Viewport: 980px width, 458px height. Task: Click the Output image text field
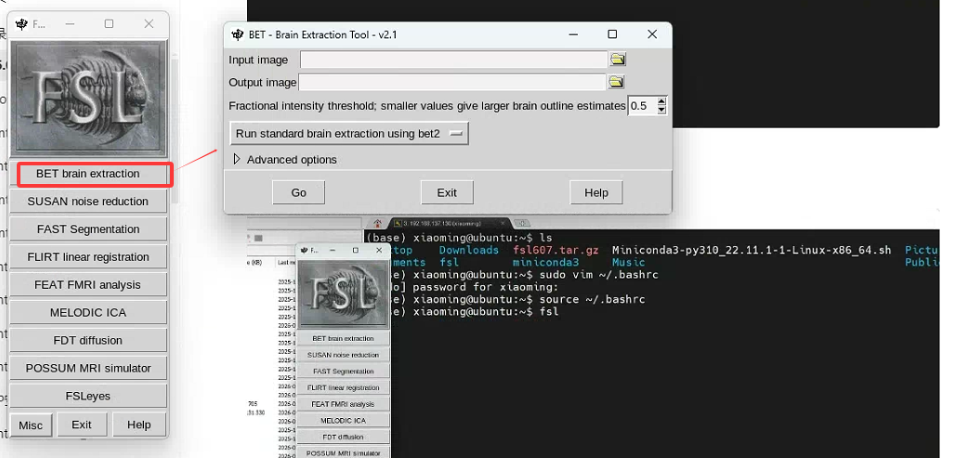452,82
